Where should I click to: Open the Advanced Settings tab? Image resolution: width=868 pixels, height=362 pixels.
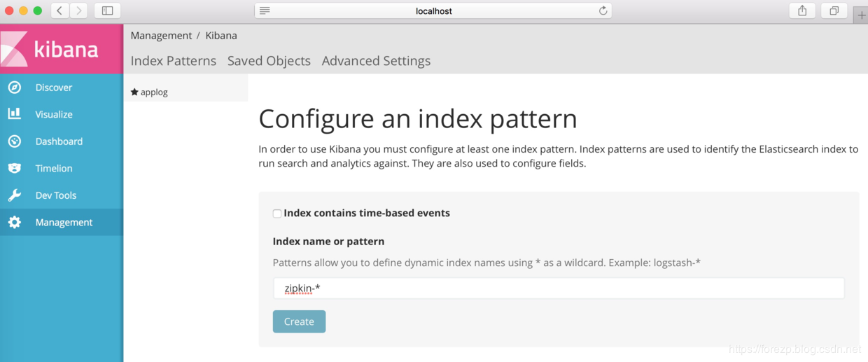(376, 61)
